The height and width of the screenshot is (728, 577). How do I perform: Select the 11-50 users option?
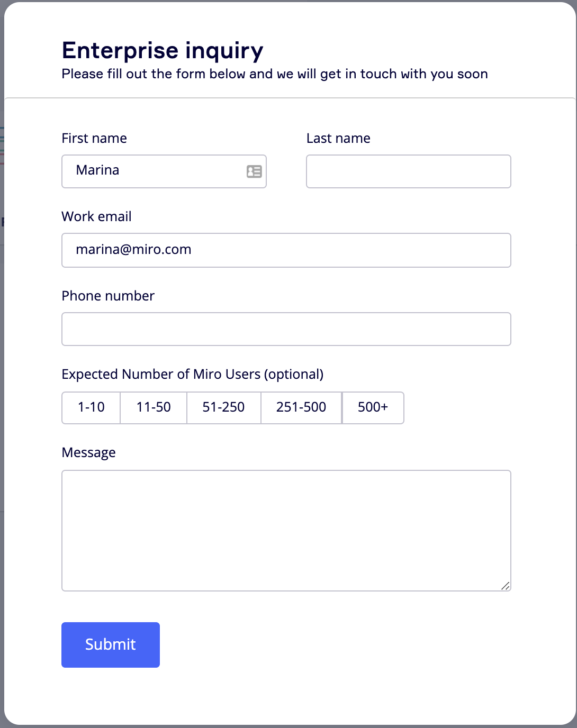pos(154,407)
